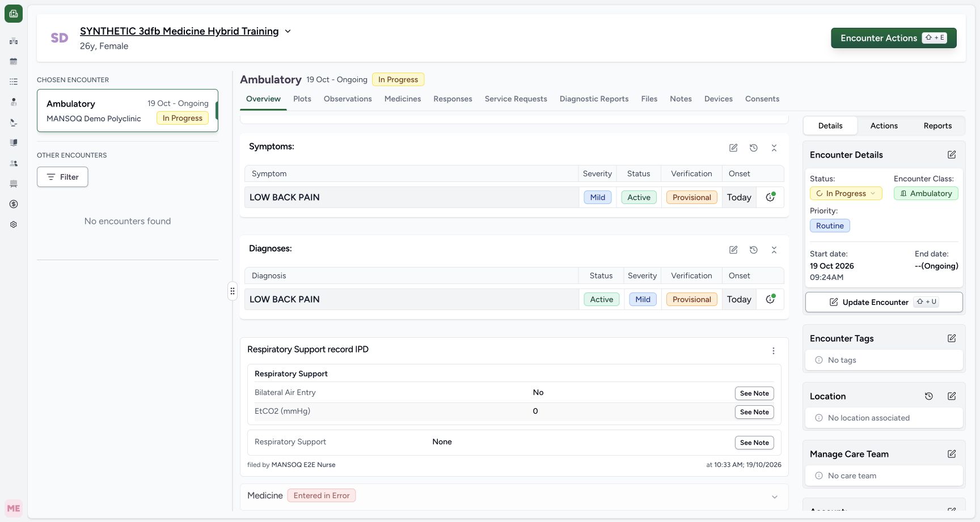Image resolution: width=980 pixels, height=522 pixels.
Task: Edit the Location
Action: 952,396
